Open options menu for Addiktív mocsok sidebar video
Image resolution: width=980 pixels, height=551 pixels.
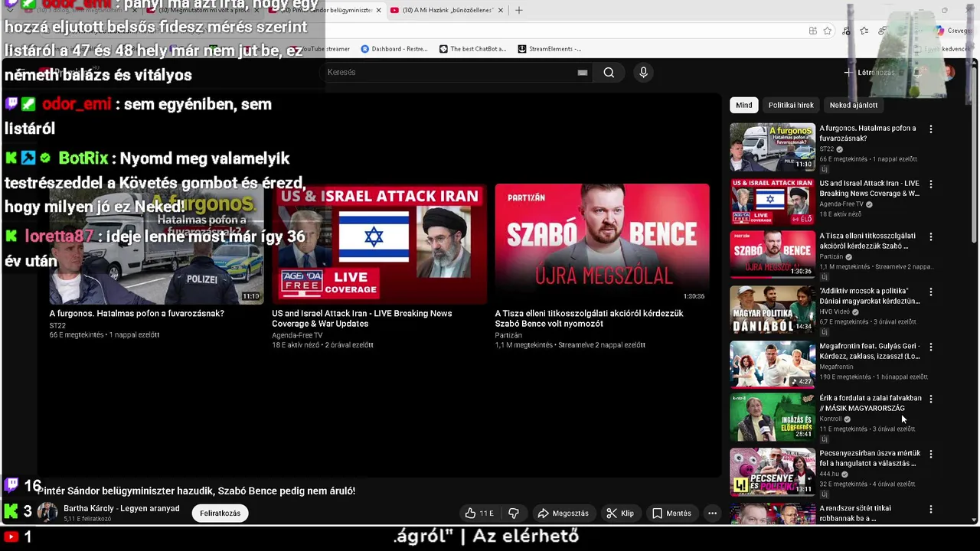tap(931, 292)
